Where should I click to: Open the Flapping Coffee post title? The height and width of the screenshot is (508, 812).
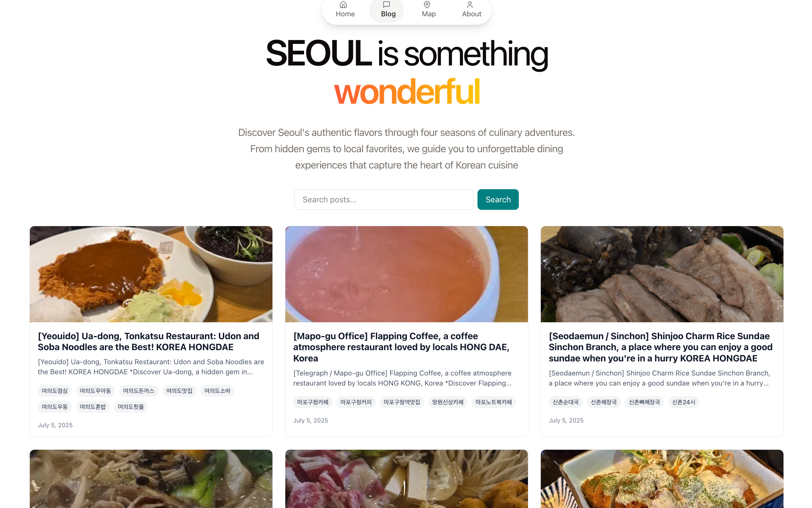(401, 347)
